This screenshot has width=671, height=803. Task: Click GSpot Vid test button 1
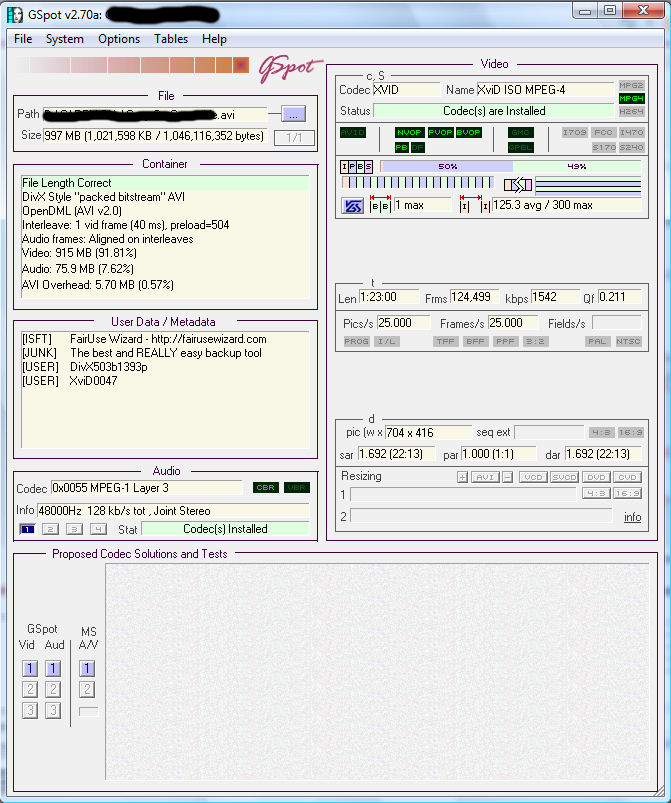[30, 668]
